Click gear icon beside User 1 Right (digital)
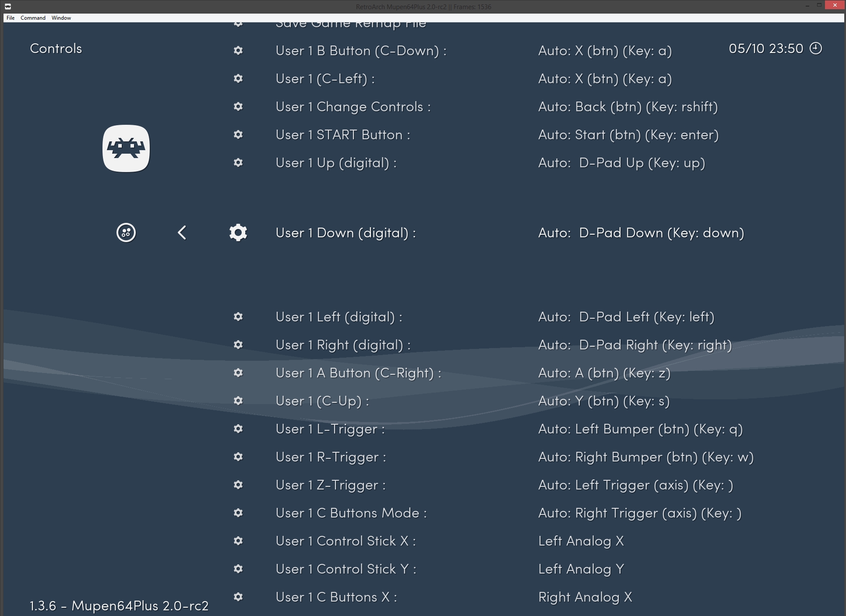This screenshot has width=846, height=616. coord(238,345)
